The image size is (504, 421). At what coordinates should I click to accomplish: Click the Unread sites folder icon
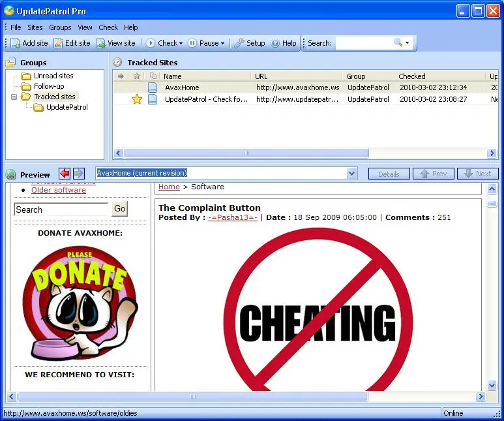25,76
